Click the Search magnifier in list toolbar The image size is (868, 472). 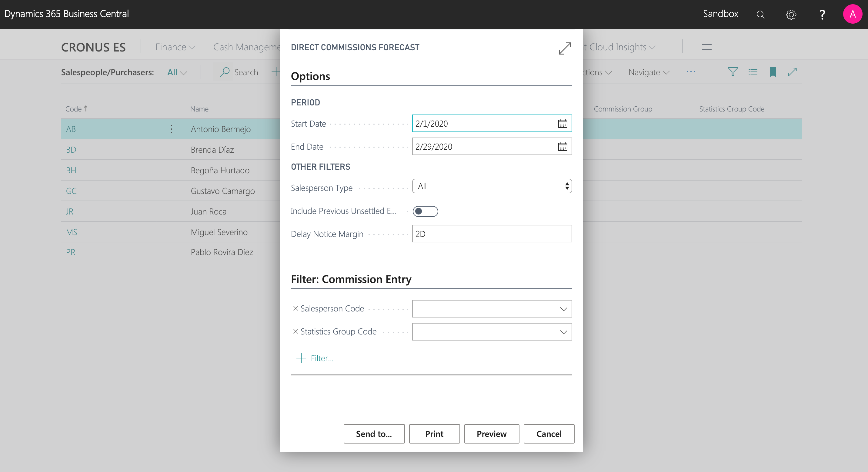pos(224,72)
